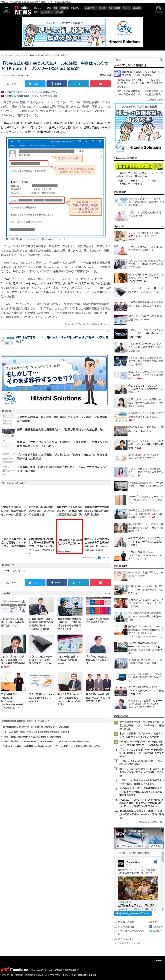Image resolution: width=165 pixels, height=980 pixels.
Task: Open the AI・ロボット special topic tag
Action: (47, 12)
